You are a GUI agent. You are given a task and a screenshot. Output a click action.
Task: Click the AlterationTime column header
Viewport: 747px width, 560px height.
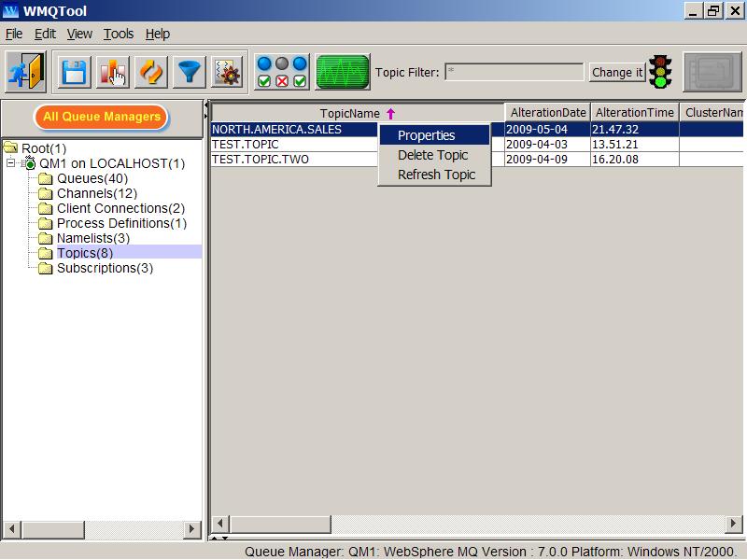[635, 112]
